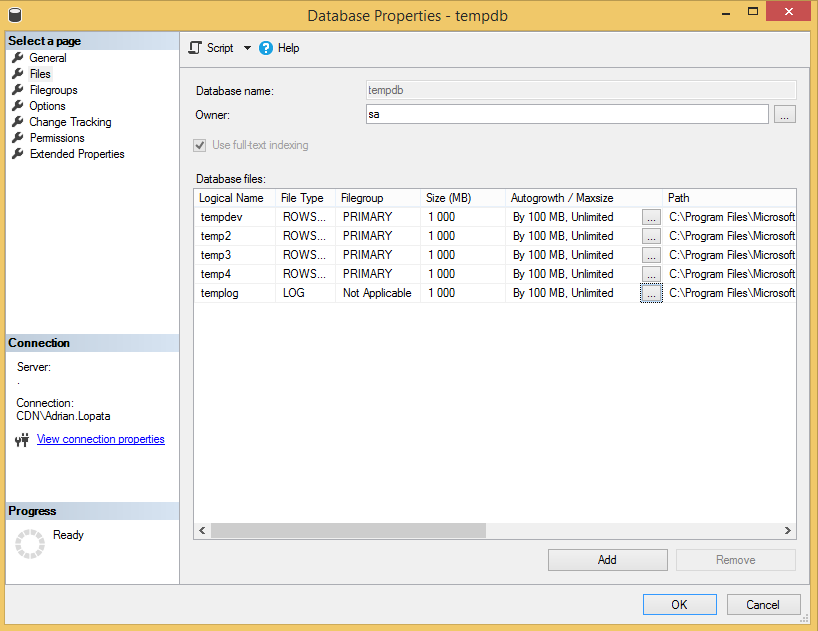Select the tempdev logical name cell

coord(235,217)
